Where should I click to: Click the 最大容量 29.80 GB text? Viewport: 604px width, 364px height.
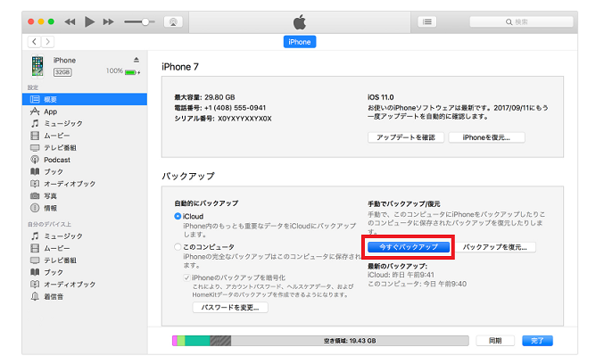204,97
